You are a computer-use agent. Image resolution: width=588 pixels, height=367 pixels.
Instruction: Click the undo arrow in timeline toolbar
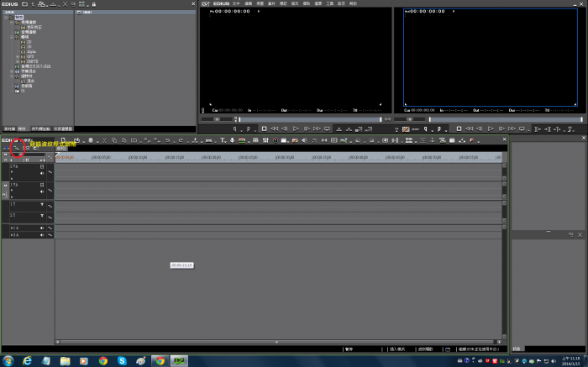(x=167, y=139)
